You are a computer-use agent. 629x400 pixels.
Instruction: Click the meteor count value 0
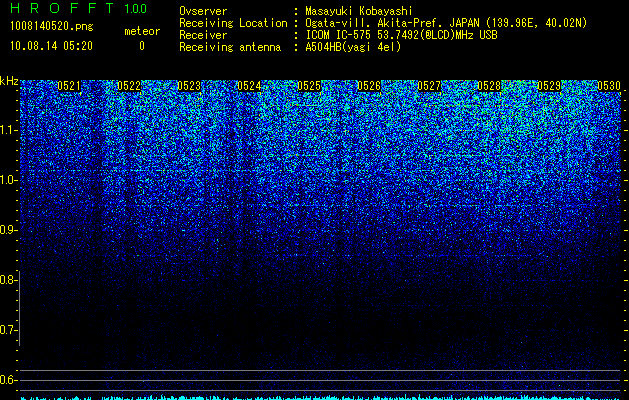point(142,46)
